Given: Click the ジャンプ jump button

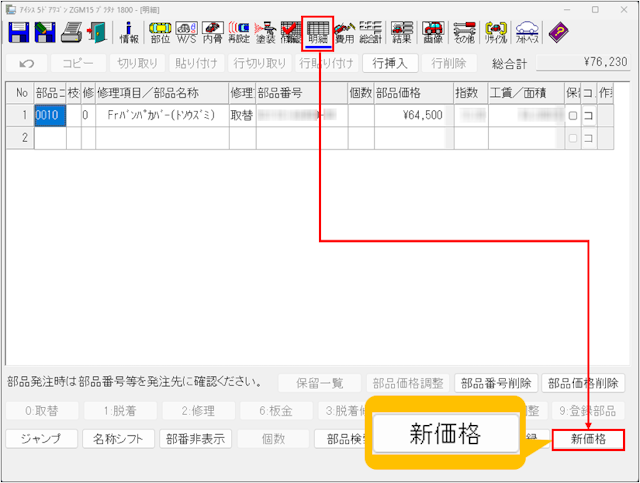Looking at the screenshot, I should (x=41, y=439).
